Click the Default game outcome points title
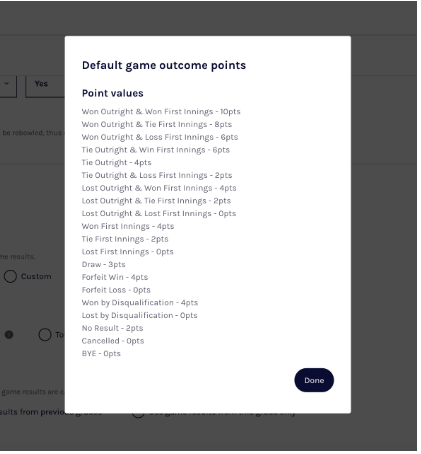The width and height of the screenshot is (421, 454). click(164, 65)
